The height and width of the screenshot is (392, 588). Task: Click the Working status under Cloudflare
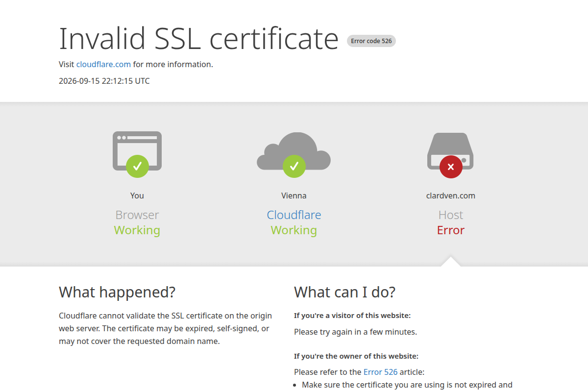[294, 230]
